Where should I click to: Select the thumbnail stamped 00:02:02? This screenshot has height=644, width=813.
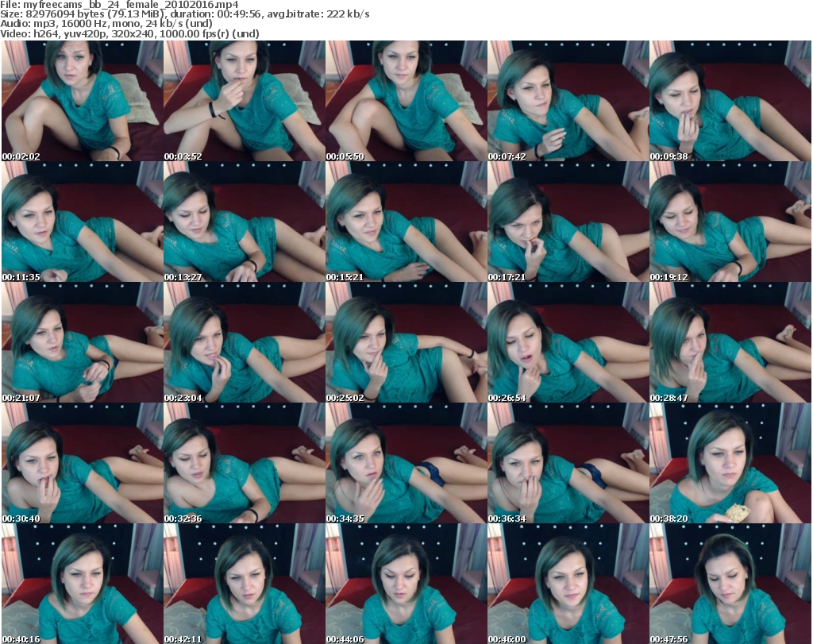tap(83, 101)
